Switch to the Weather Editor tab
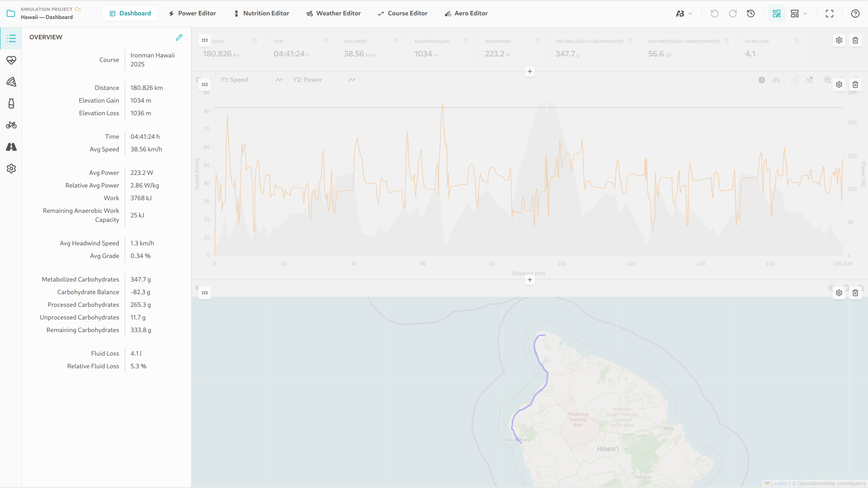Viewport: 868px width, 488px height. pos(334,14)
